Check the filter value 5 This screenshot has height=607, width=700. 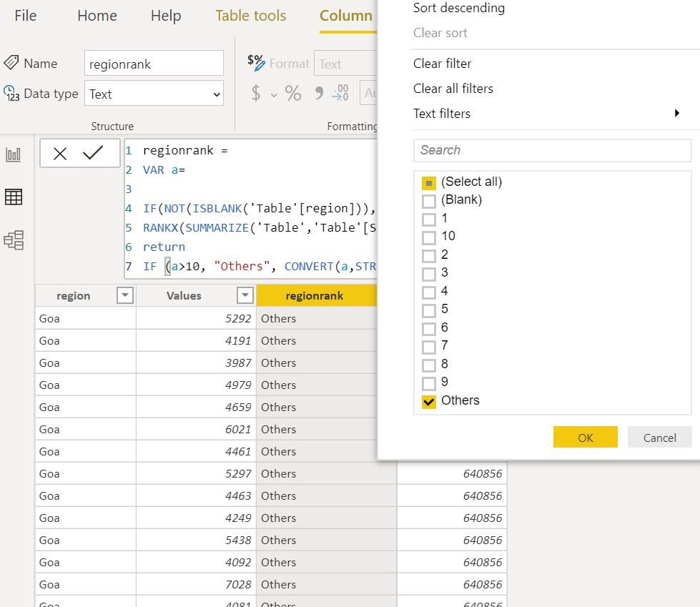[x=428, y=310]
